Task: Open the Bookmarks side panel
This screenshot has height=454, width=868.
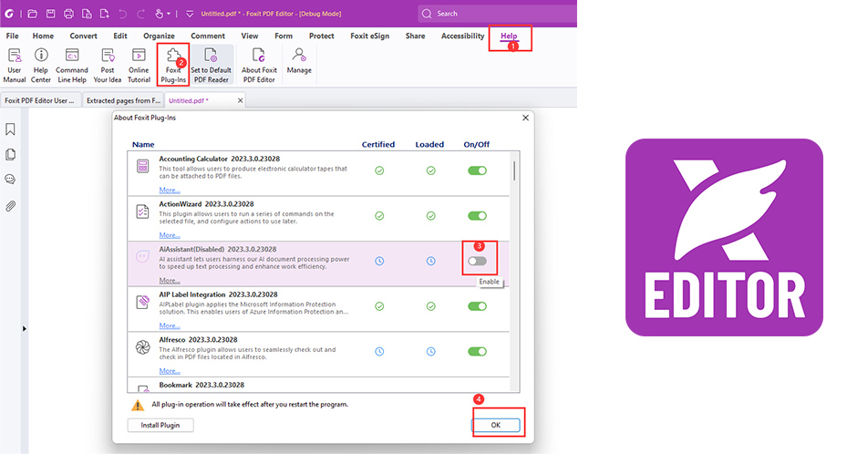Action: 10,129
